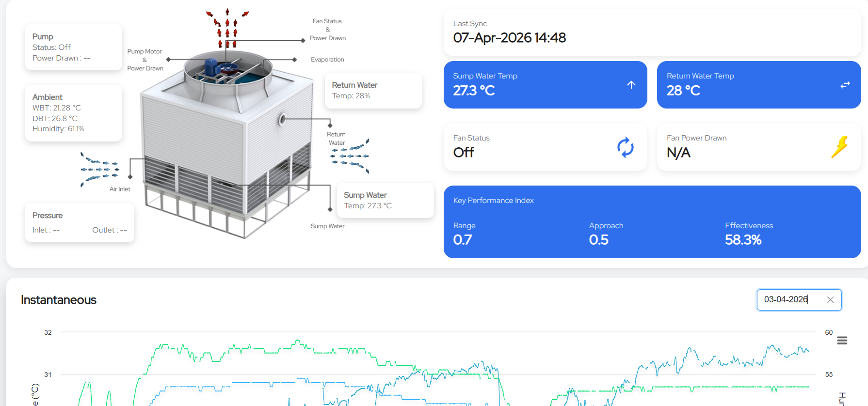Click the Return Water Temp 28 °C value
This screenshot has width=868, height=406.
click(683, 91)
